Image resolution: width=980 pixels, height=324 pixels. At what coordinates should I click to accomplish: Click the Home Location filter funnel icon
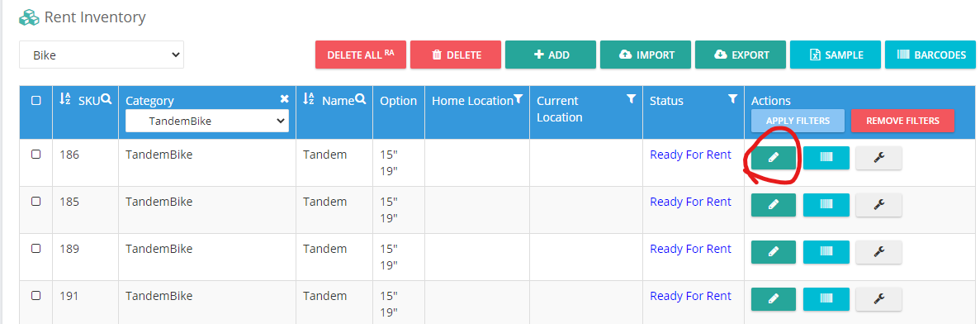click(518, 99)
